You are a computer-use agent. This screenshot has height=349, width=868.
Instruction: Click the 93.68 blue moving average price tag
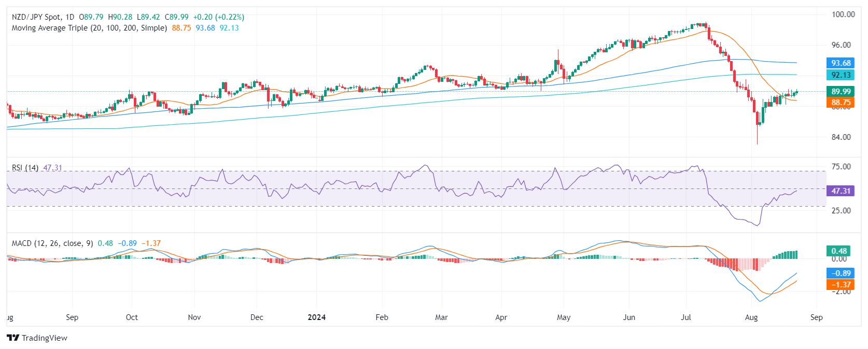(841, 63)
